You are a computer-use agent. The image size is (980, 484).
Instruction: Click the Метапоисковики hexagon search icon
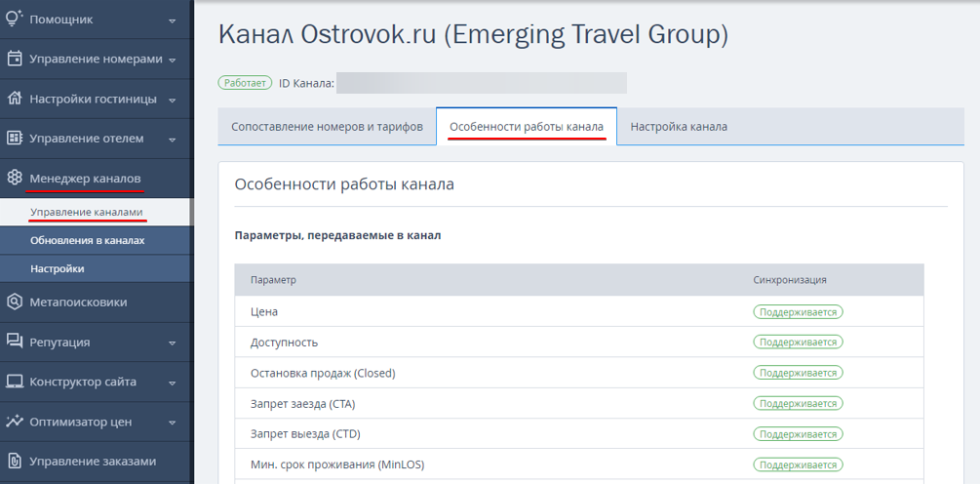[x=15, y=302]
